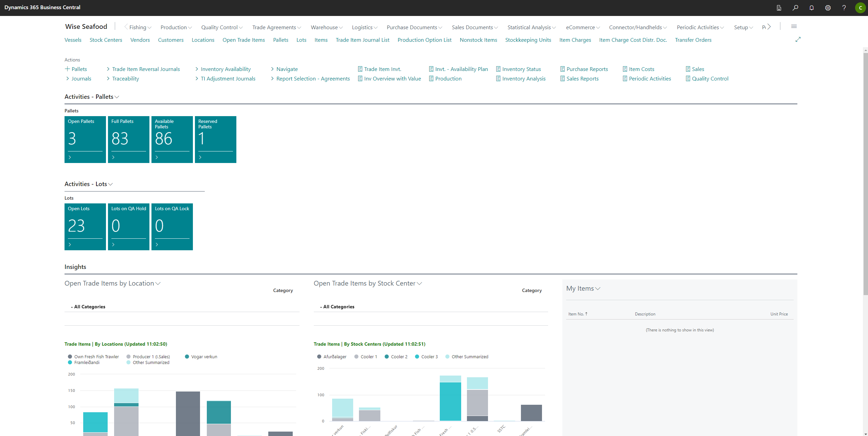Open the user account avatar
This screenshot has height=436, width=868.
click(x=861, y=7)
